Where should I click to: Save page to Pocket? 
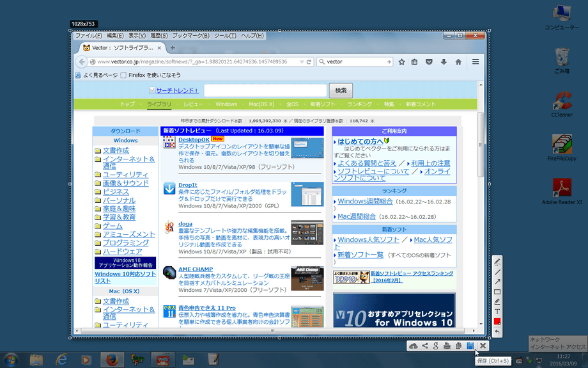click(x=429, y=62)
